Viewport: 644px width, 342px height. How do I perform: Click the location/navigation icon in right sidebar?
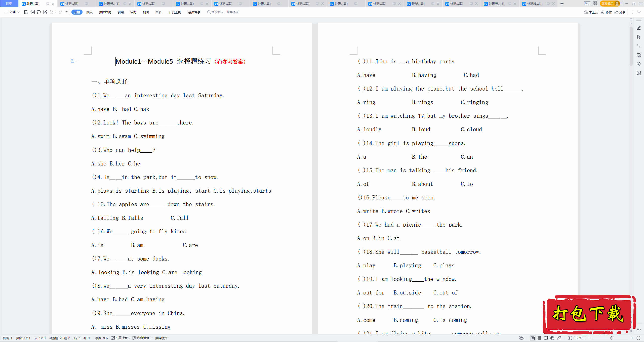pyautogui.click(x=638, y=64)
